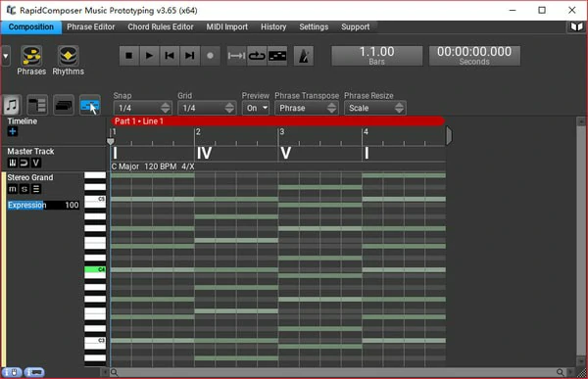Click the keyboard info icon at bottom
The image size is (588, 379).
[34, 372]
